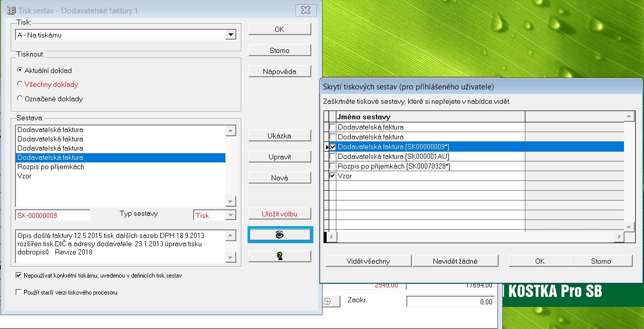Viewport: 644px width, 329px height.
Task: Click the round arrow icon beside Zaokr.
Action: coord(328,301)
